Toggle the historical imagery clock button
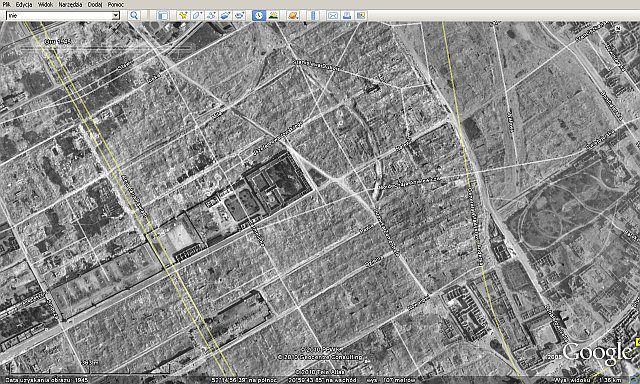Viewport: 640px width, 384px height. click(259, 16)
